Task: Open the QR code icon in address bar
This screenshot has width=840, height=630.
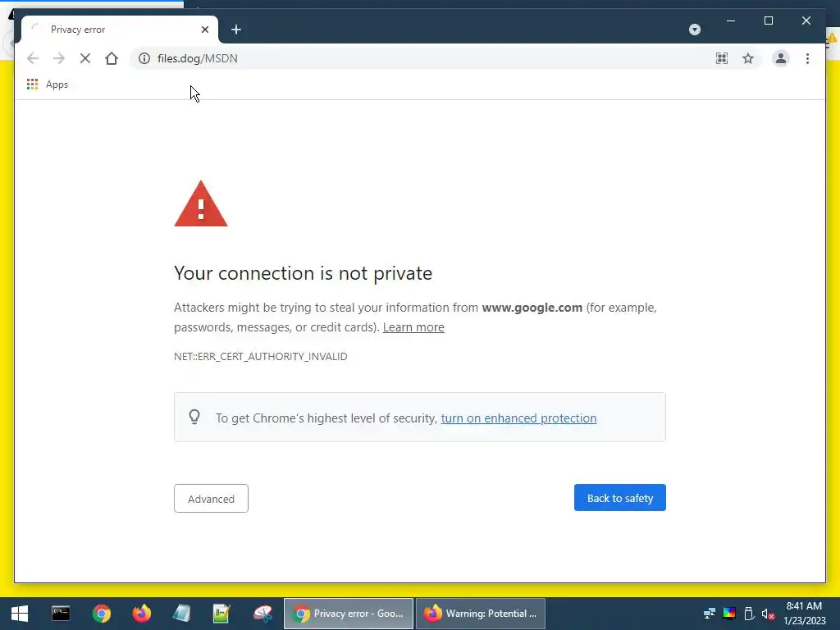Action: tap(722, 58)
